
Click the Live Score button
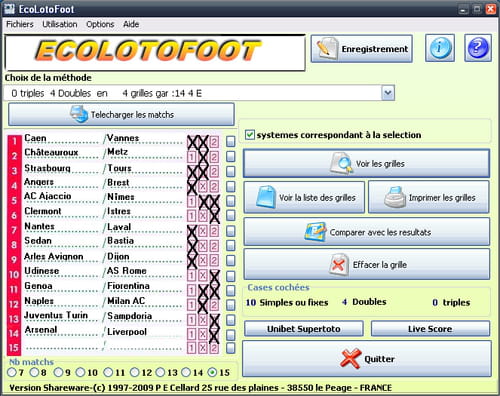[430, 329]
